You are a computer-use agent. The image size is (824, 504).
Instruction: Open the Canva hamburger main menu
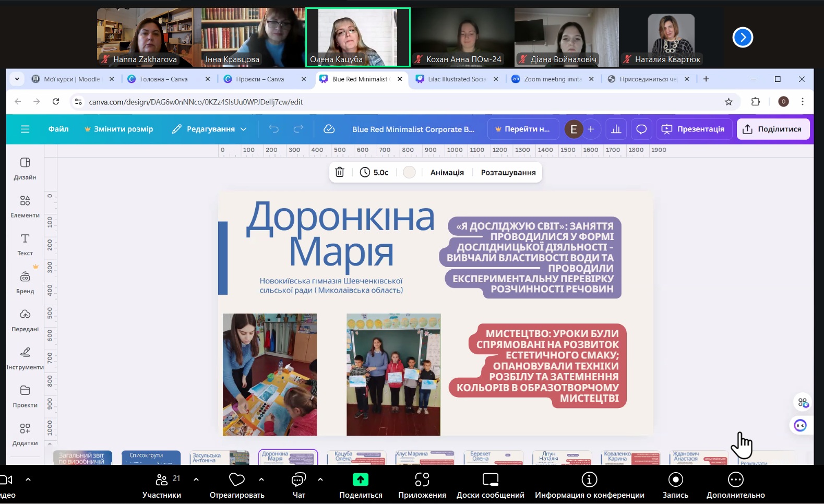(x=25, y=129)
